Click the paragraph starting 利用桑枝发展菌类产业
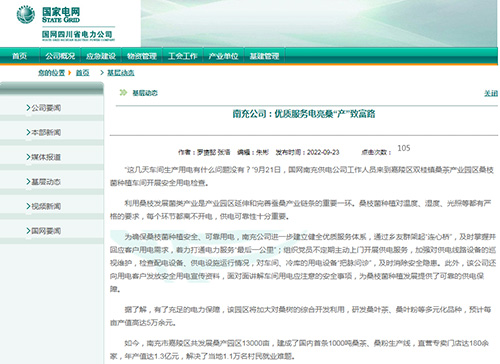Screen dimensions: 500x364 pos(301,210)
